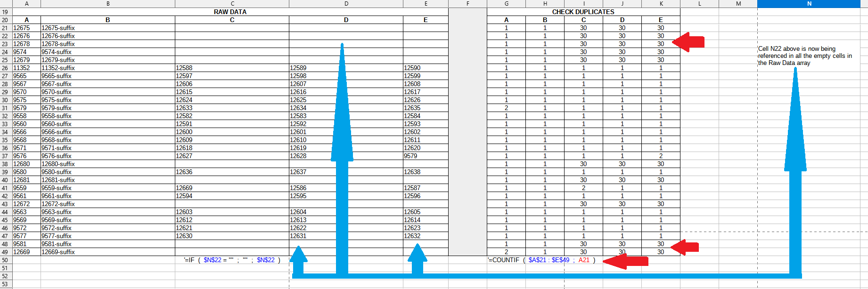The height and width of the screenshot is (289, 868).
Task: Select the cell with value 12635
Action: (x=426, y=108)
